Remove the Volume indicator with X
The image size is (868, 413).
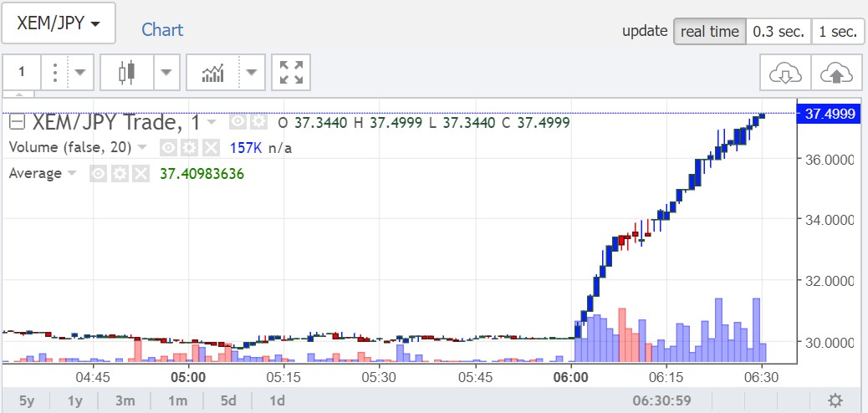click(x=211, y=147)
